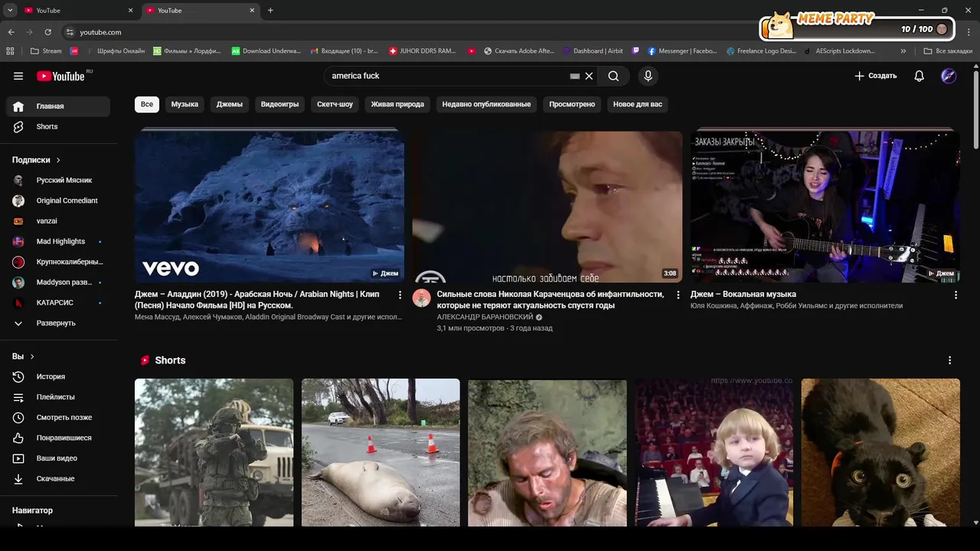Open the boy at piano Short

point(714,452)
